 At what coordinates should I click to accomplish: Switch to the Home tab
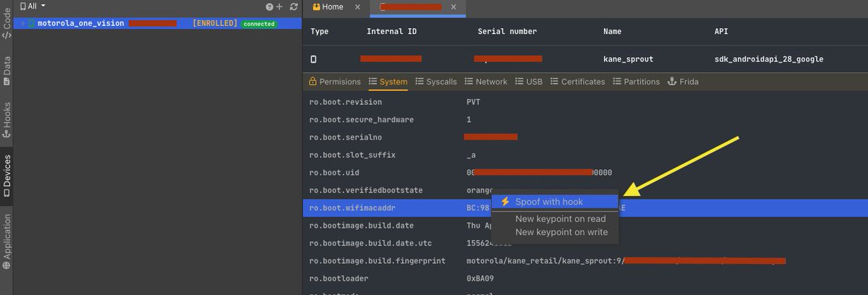coord(328,7)
